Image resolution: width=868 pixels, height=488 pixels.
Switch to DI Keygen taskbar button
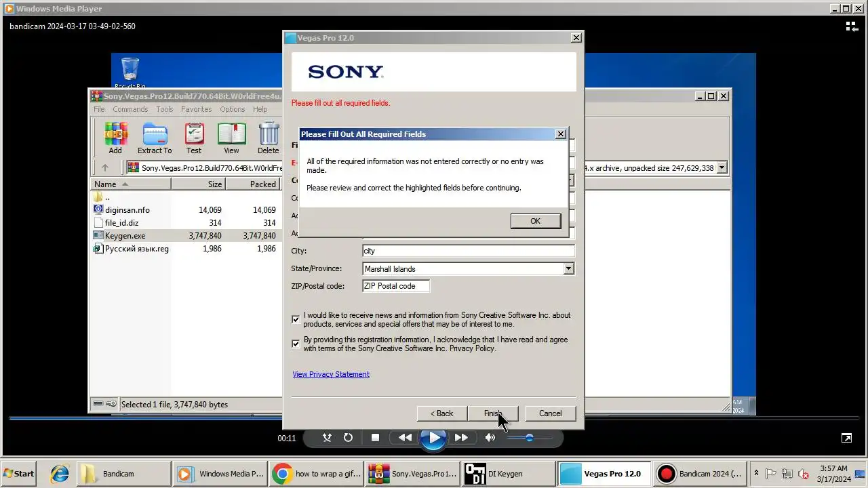click(507, 474)
